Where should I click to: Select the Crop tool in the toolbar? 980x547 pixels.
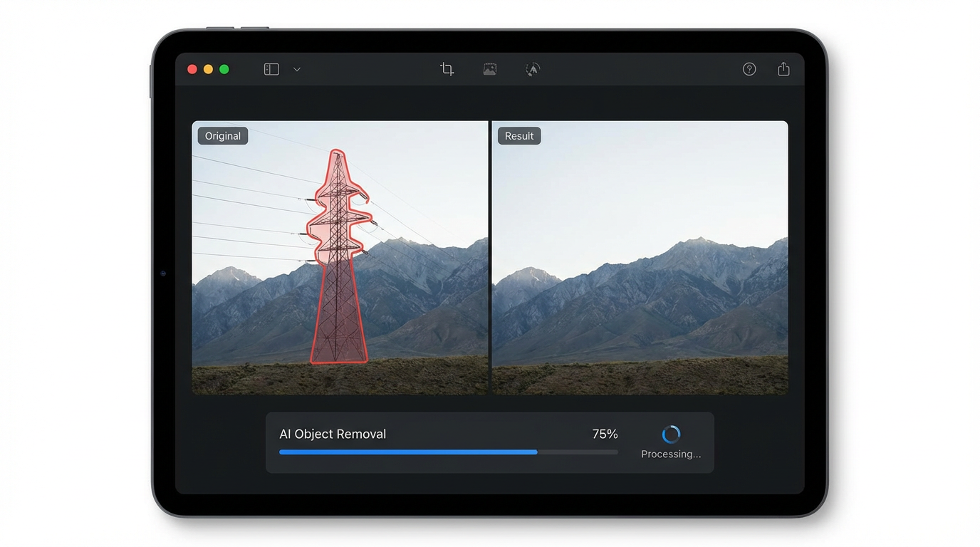pyautogui.click(x=447, y=68)
